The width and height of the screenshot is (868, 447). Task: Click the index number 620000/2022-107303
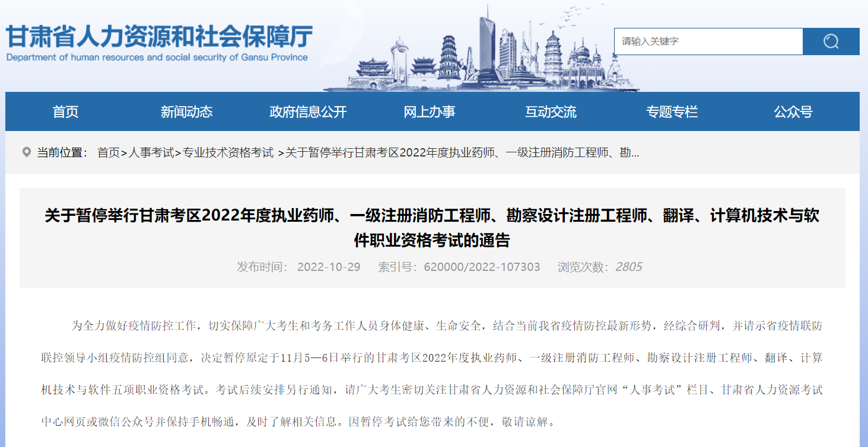point(482,267)
